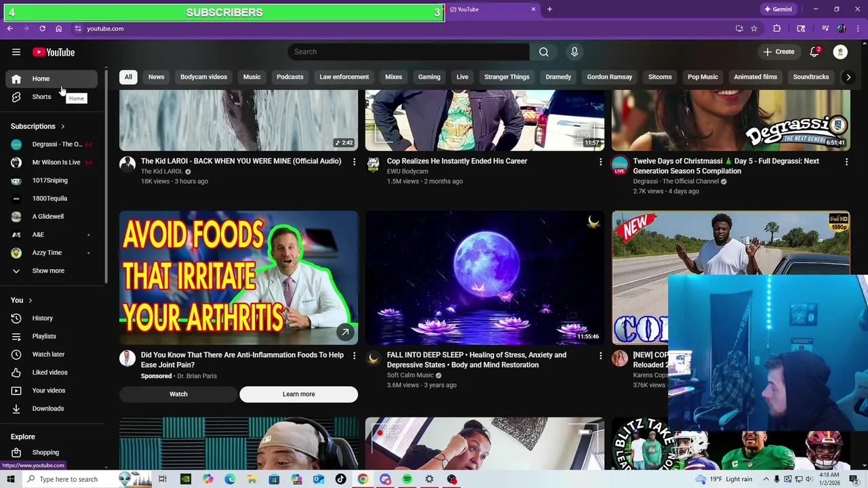Open options for FALL INTO DEEP SLEEP video
The image size is (868, 488).
pos(600,356)
